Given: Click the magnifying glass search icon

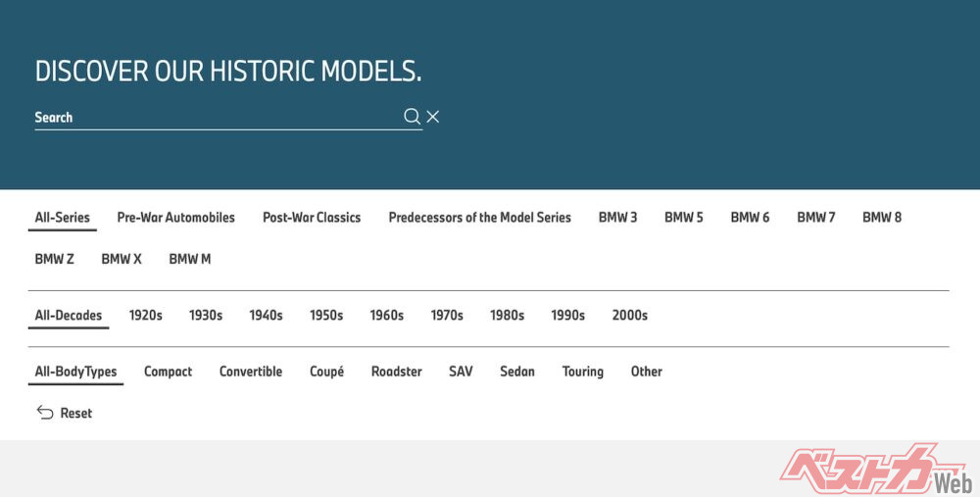Looking at the screenshot, I should point(412,117).
